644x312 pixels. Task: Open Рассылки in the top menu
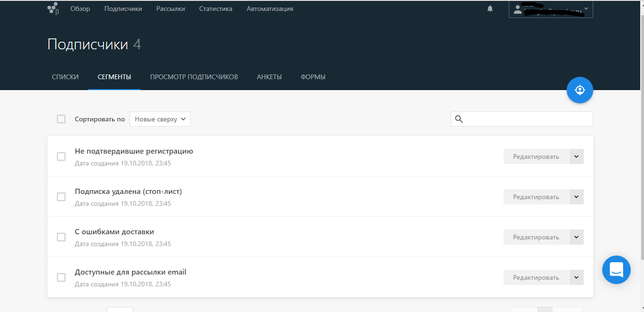tap(170, 9)
